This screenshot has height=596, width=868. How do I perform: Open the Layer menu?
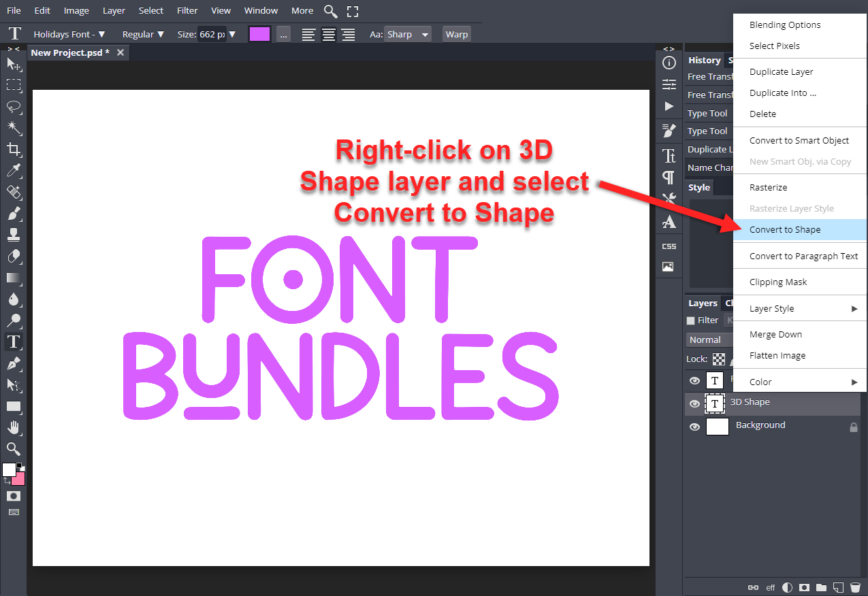(114, 10)
